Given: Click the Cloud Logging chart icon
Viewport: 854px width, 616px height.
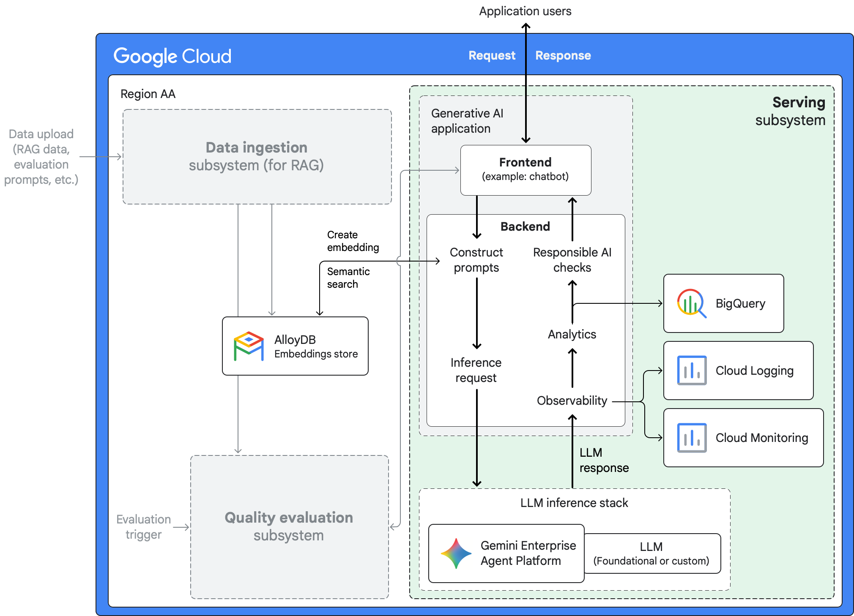Looking at the screenshot, I should click(x=692, y=371).
